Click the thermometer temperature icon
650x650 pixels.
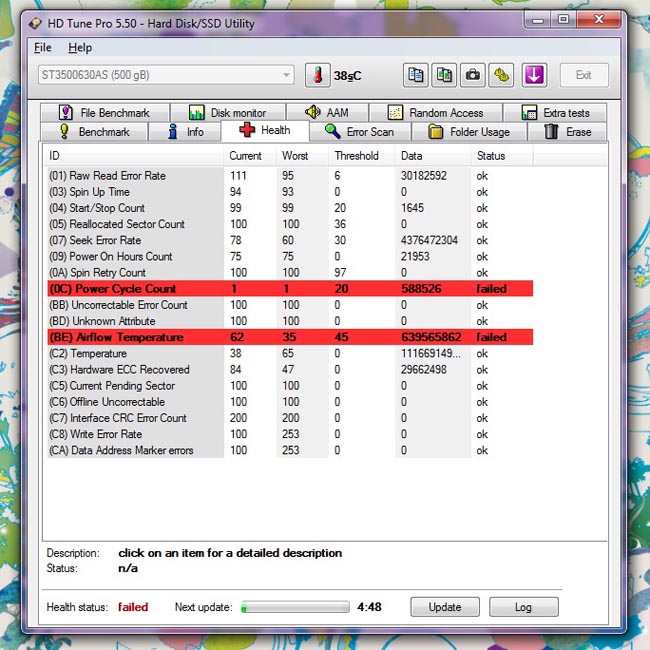point(318,75)
